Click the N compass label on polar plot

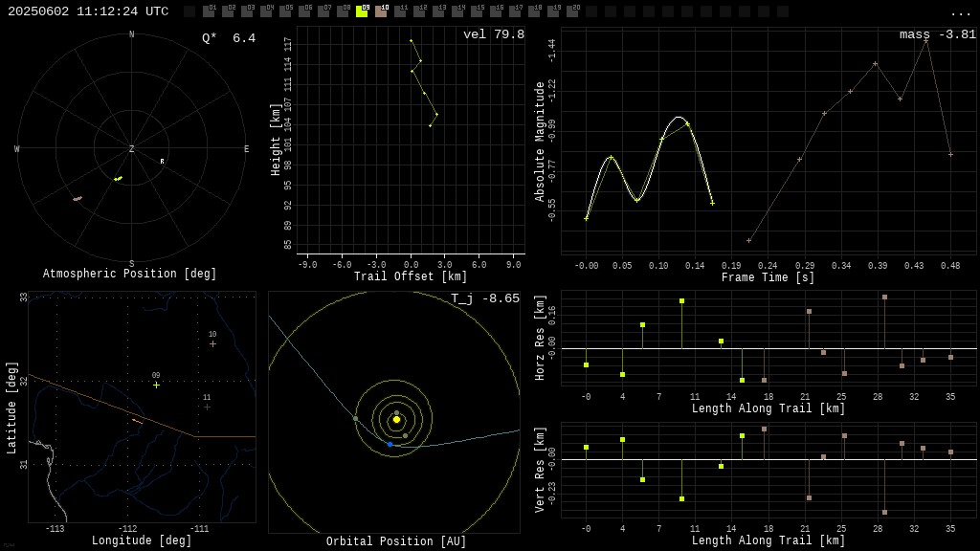click(131, 34)
